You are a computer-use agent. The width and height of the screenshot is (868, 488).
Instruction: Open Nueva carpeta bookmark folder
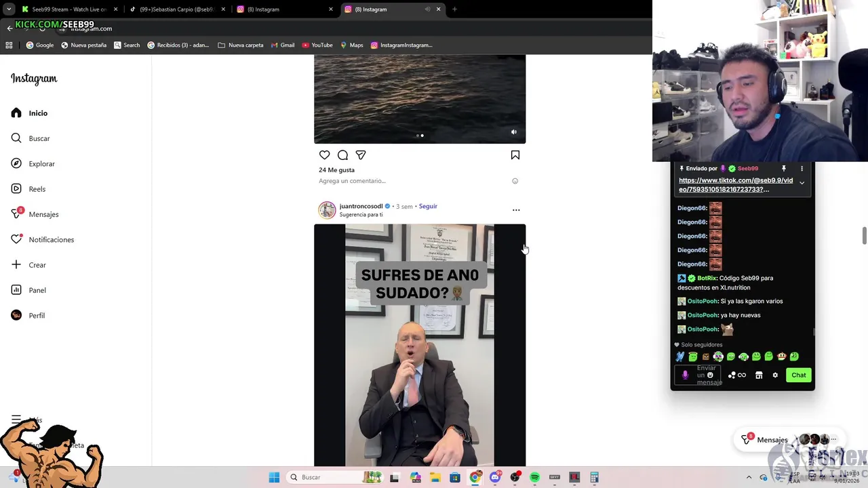point(241,45)
